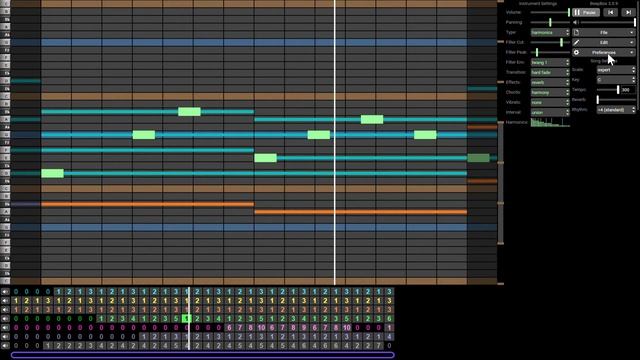Open Scale dropdown showing expert

(x=616, y=70)
